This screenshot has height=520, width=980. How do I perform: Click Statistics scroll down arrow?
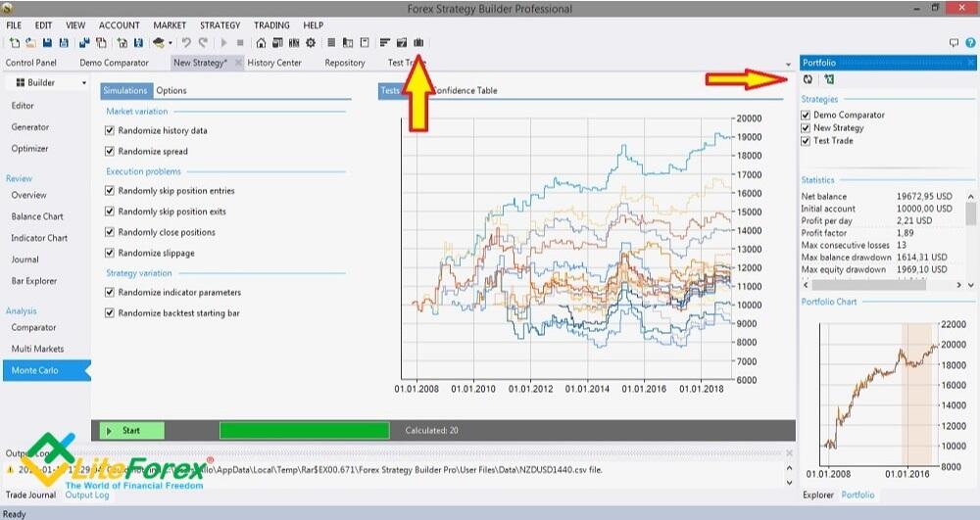point(970,285)
